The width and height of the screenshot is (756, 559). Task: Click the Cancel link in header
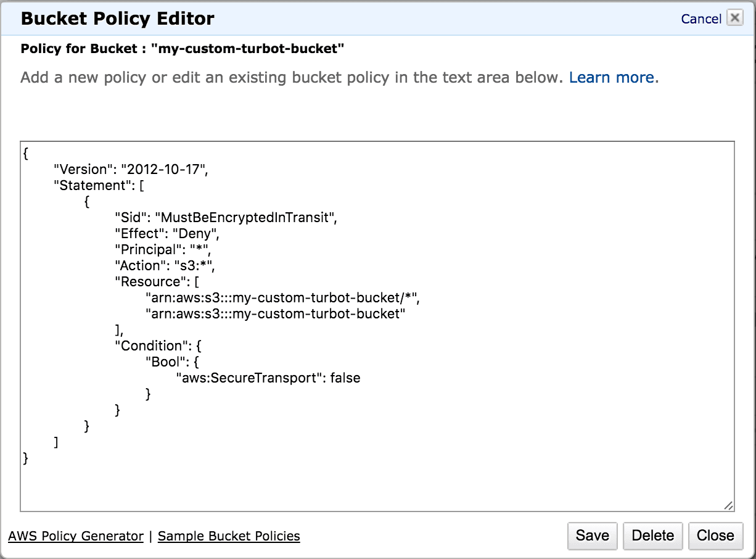701,19
